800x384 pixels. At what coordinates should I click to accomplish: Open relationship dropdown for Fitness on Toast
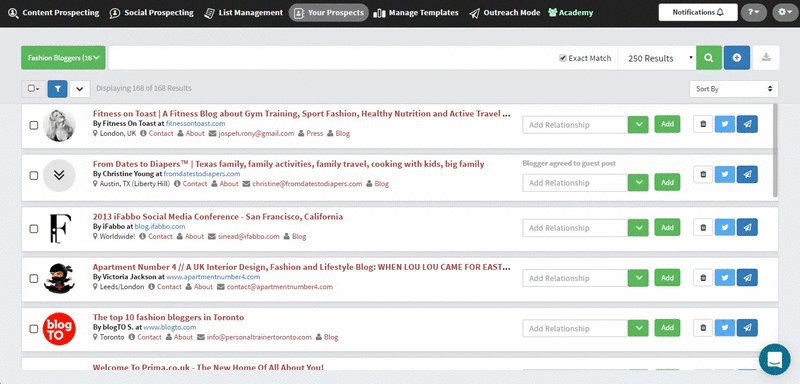point(638,124)
